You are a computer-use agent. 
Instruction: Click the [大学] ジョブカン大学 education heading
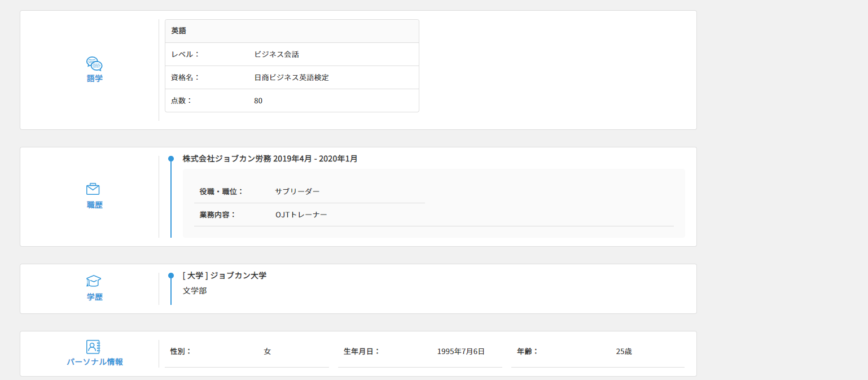tap(225, 276)
